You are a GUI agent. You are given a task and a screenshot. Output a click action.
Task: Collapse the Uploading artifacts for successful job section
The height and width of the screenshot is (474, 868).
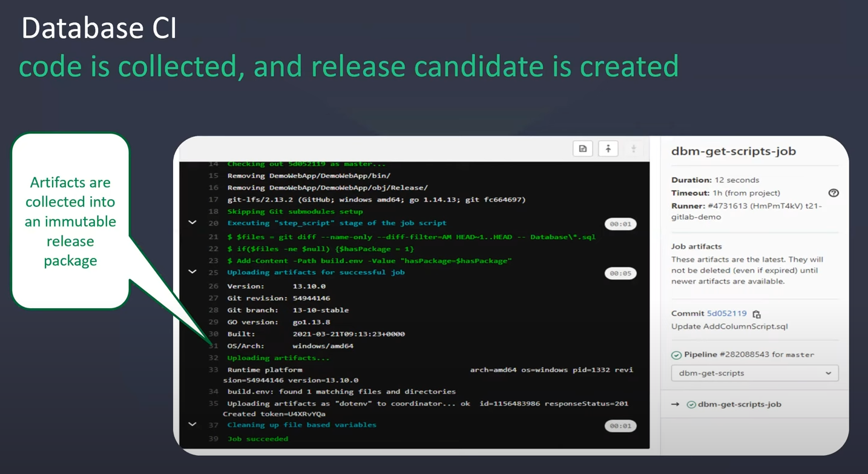point(192,272)
